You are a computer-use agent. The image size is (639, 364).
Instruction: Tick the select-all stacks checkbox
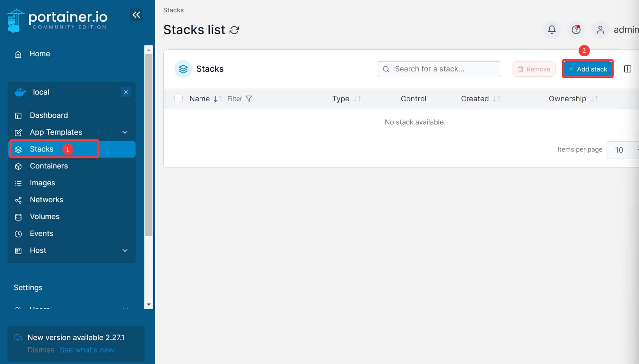click(x=178, y=98)
